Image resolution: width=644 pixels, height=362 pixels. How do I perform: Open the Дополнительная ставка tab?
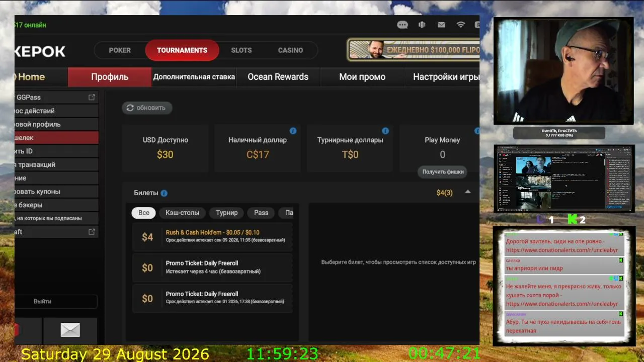[194, 77]
